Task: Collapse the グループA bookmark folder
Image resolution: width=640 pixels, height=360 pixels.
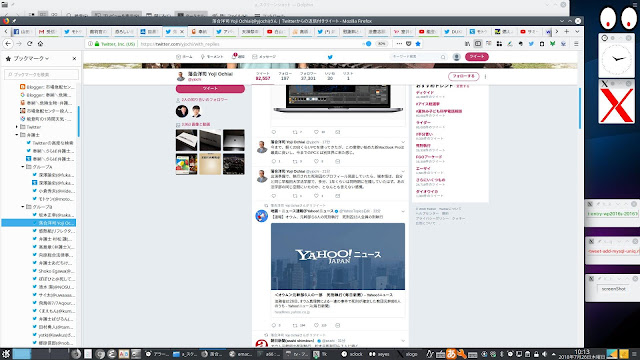Action: click(x=22, y=167)
